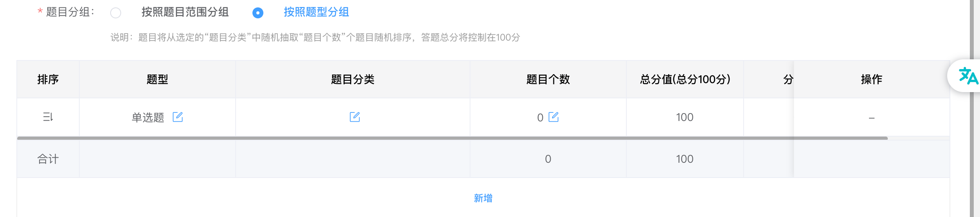Click the edit icon beside 单选题
The height and width of the screenshot is (217, 980).
(x=178, y=117)
